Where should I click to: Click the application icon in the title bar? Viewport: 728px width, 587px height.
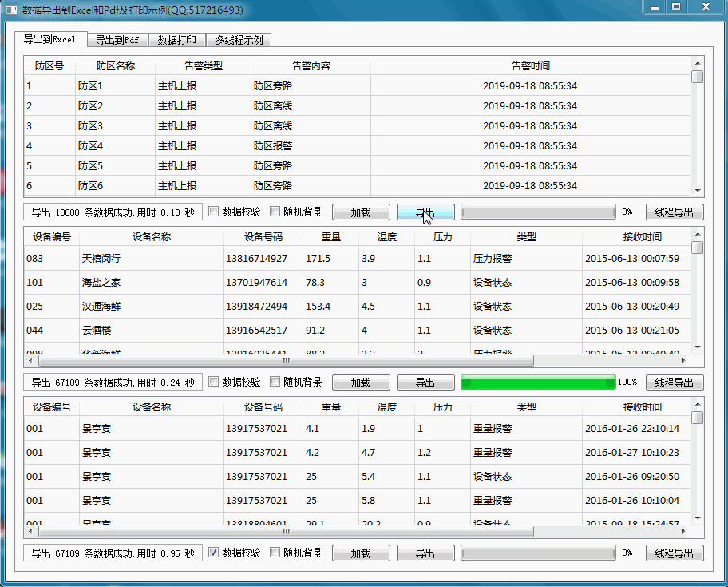click(11, 10)
